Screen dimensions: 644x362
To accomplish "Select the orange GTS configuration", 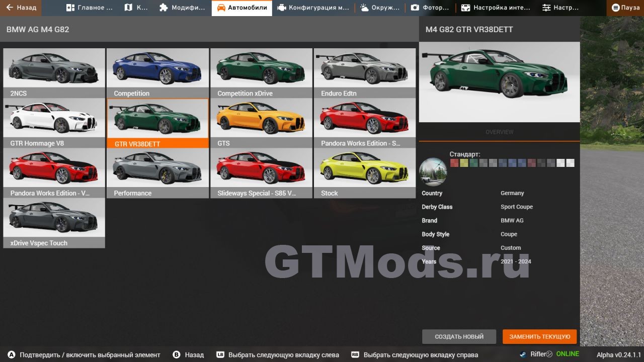I will pyautogui.click(x=262, y=123).
